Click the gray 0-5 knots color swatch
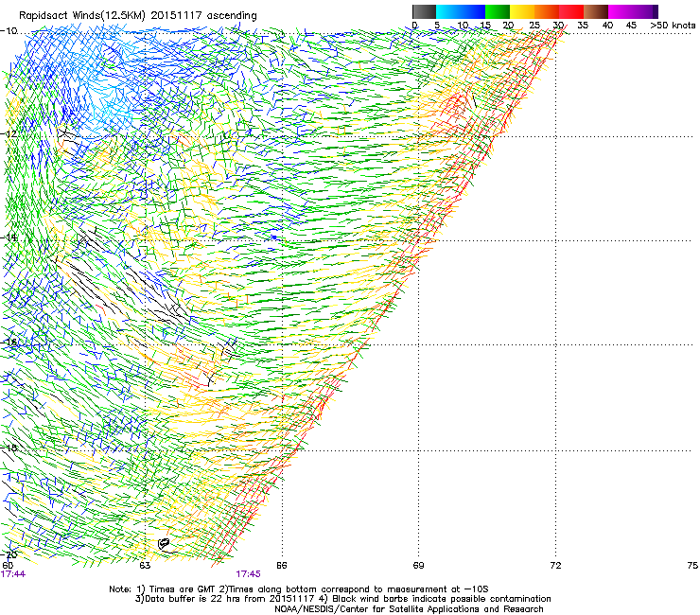The image size is (700, 615). point(424,11)
